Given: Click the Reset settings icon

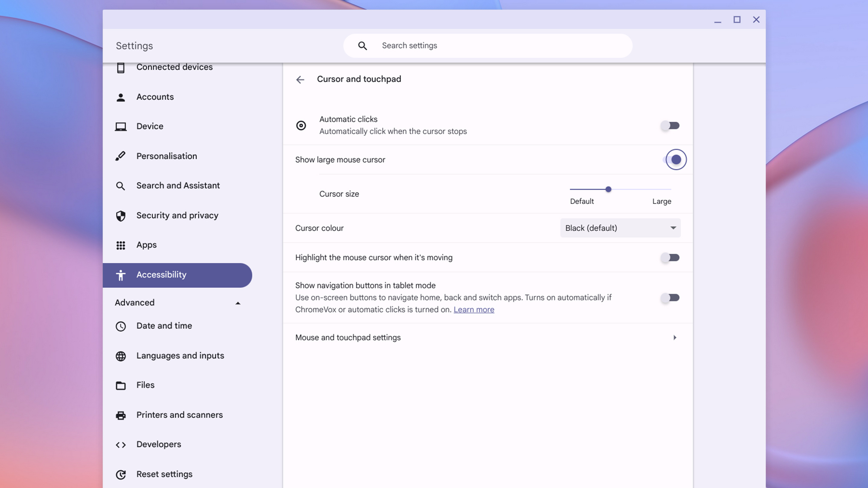Looking at the screenshot, I should 121,475.
